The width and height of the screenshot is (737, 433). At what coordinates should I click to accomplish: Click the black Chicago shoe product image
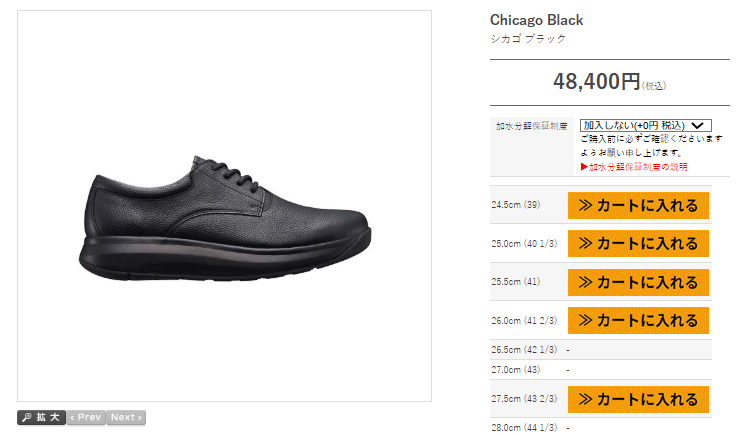click(x=225, y=220)
